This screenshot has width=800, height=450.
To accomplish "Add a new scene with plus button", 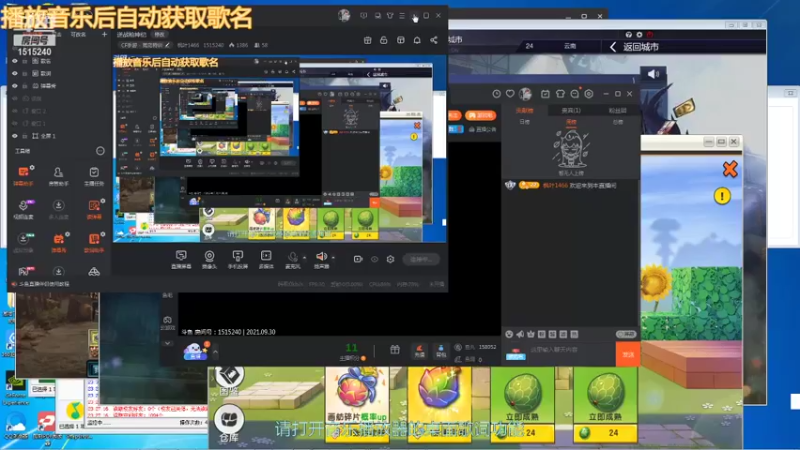I will pos(104,34).
